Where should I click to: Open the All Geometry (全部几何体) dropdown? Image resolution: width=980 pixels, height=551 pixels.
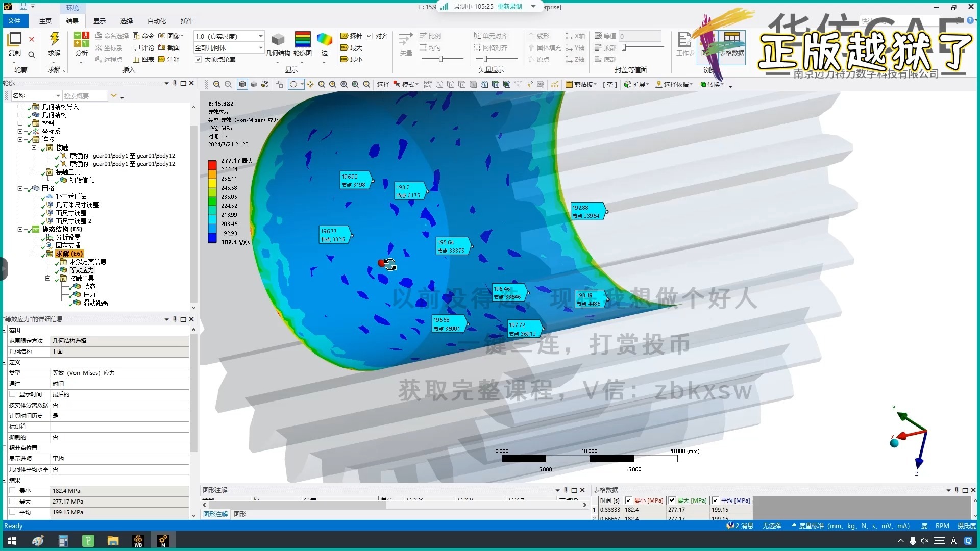[260, 47]
